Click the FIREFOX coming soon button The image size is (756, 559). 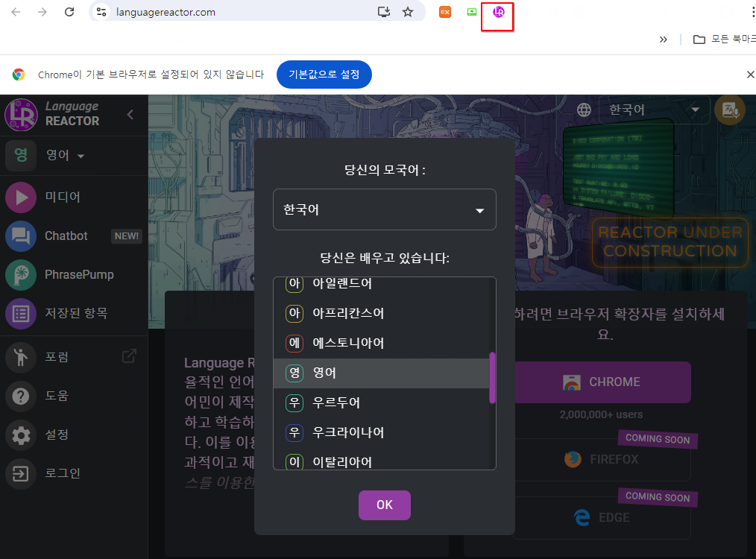point(601,460)
